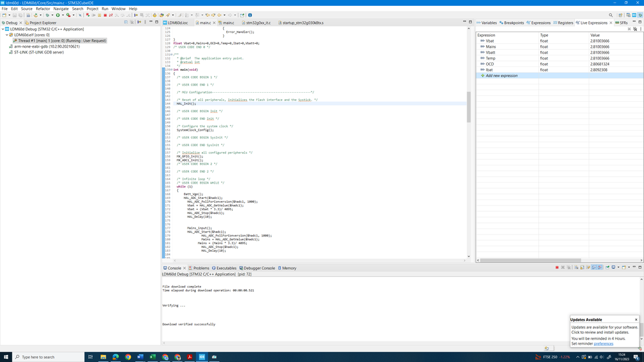
Task: Switch to the Breakpoints tab
Action: pos(514,23)
